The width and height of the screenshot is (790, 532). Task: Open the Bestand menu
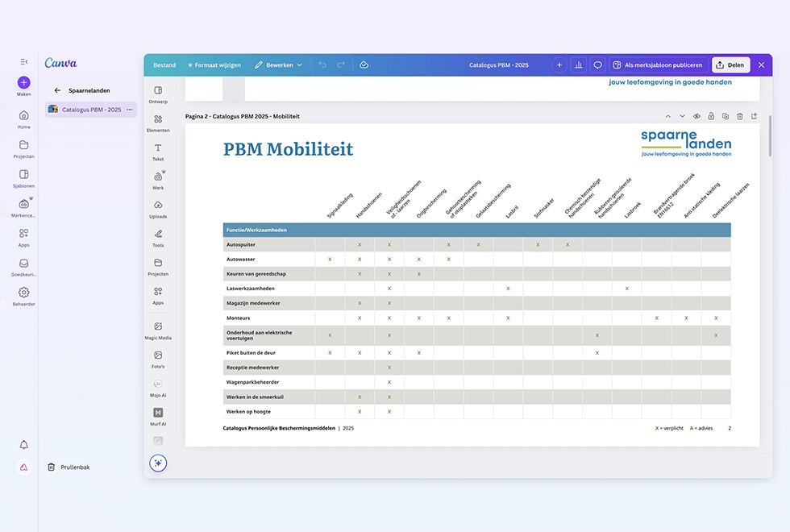[x=164, y=65]
